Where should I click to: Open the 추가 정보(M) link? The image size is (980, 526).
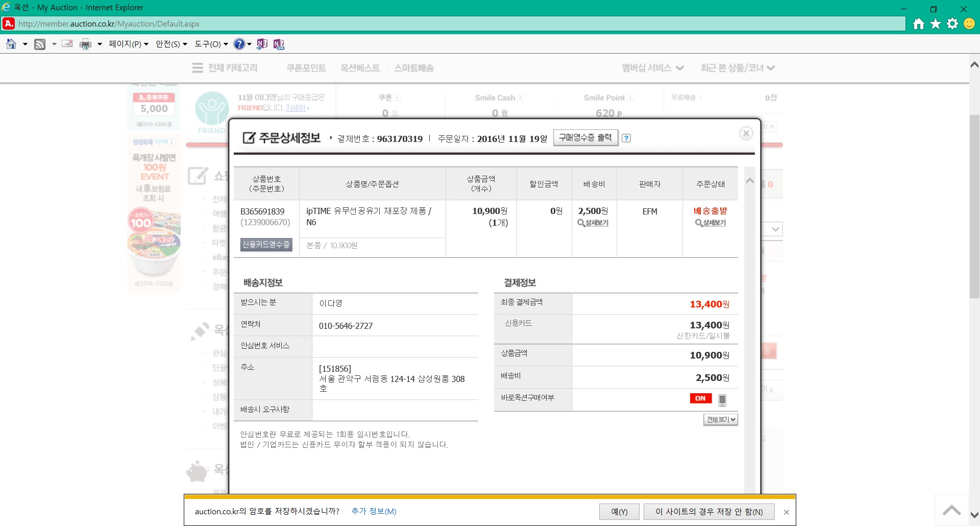(x=374, y=511)
